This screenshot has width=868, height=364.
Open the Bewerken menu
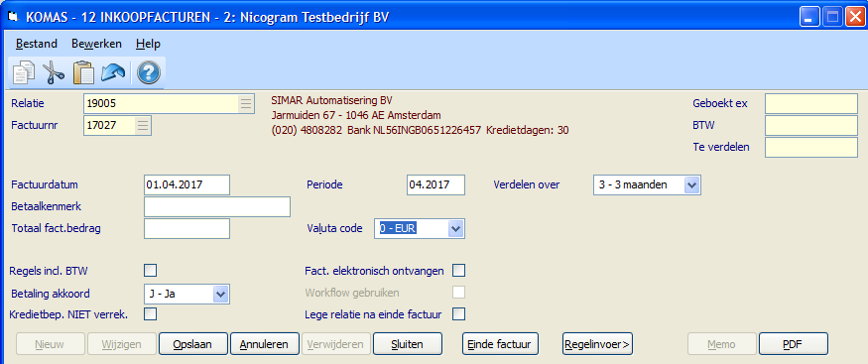pos(97,44)
